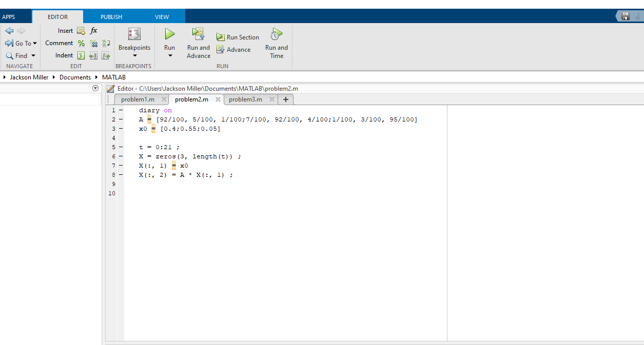The image size is (644, 345).
Task: Click the Cut scissors icon
Action: point(638,16)
